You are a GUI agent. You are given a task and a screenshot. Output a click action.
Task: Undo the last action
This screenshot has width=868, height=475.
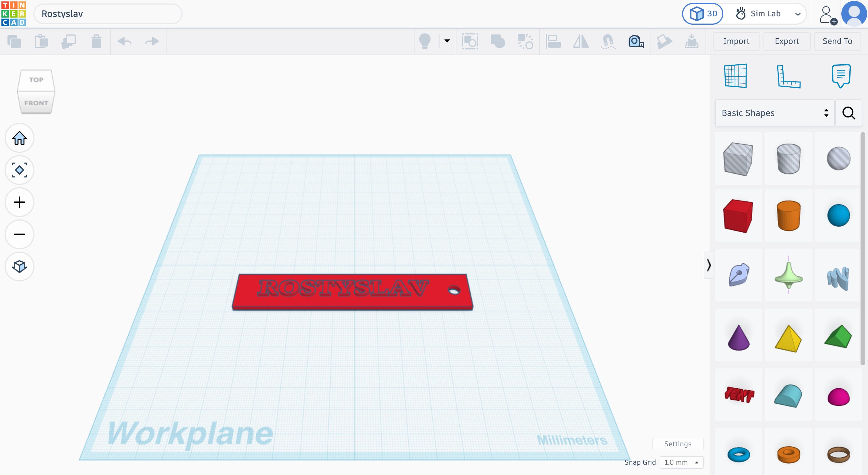point(124,41)
